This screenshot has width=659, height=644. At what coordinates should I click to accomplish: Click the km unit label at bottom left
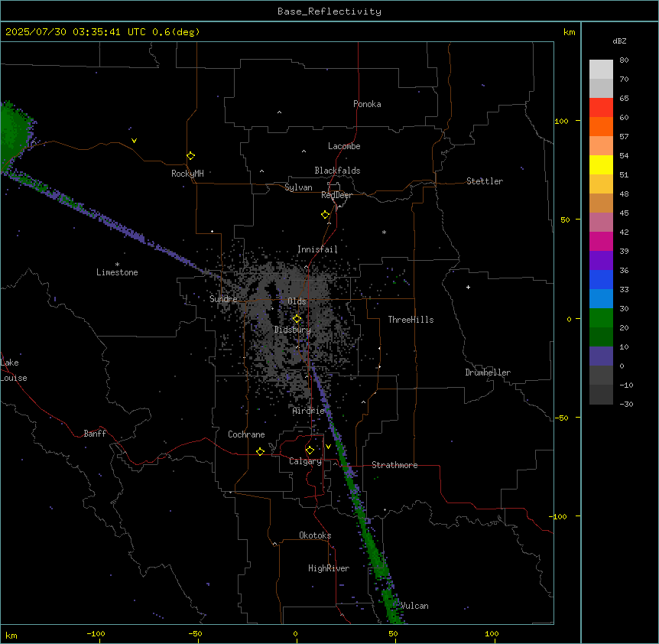[x=11, y=635]
